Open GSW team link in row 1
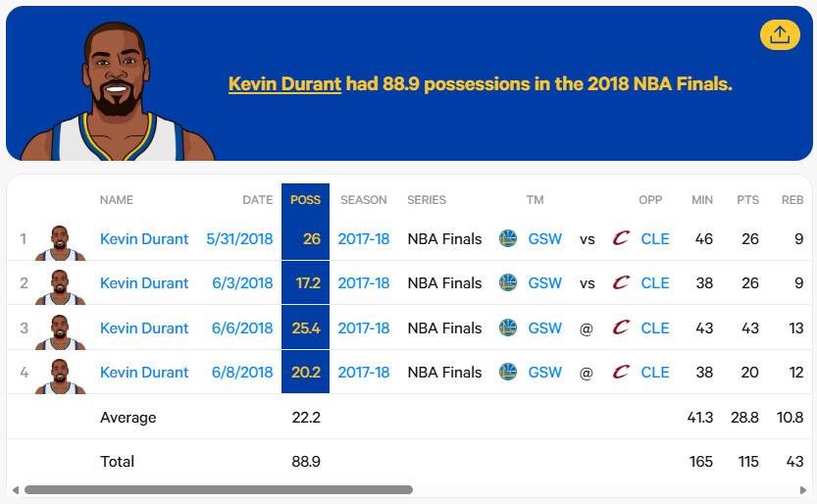The height and width of the screenshot is (504, 817). point(545,239)
